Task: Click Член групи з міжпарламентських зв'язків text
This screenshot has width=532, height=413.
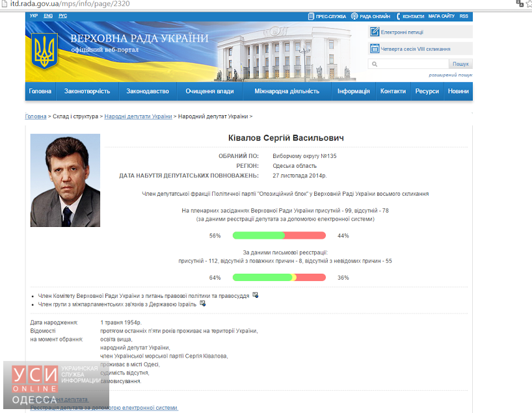Action: click(117, 304)
